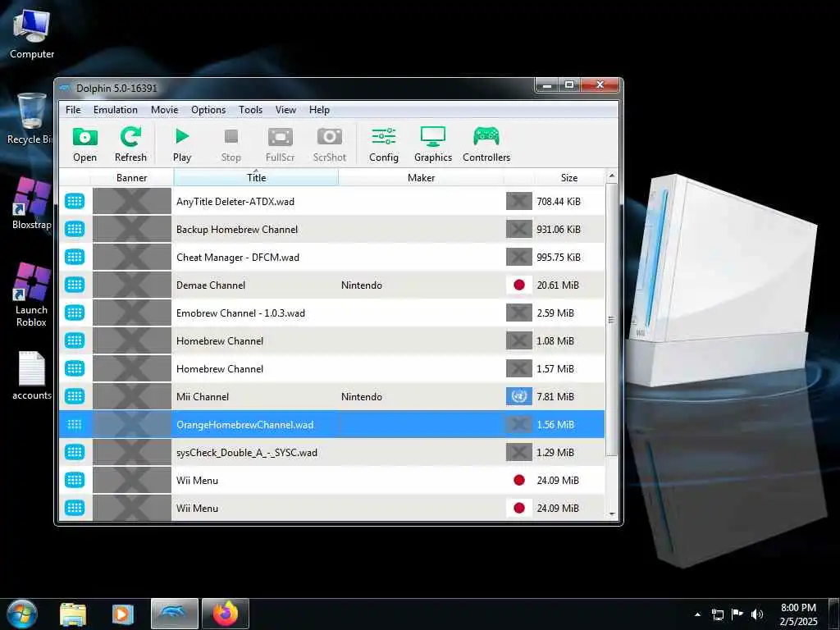This screenshot has width=840, height=630.
Task: Start emulation with the Play button
Action: (x=182, y=144)
